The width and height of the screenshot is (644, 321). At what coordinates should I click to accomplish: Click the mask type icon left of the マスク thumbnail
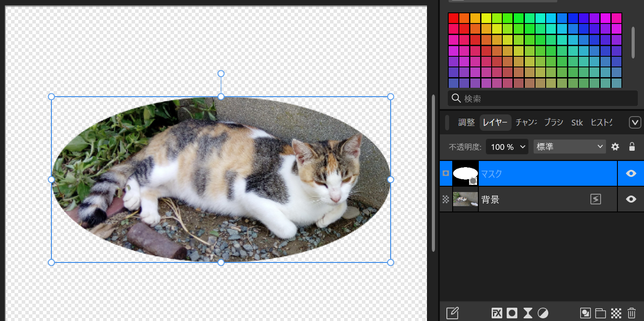(446, 173)
